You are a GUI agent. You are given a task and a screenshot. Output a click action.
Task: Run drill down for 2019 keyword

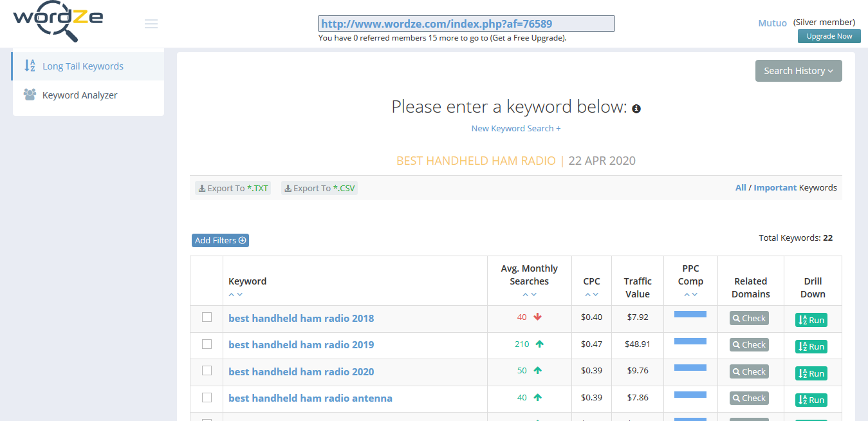click(811, 346)
